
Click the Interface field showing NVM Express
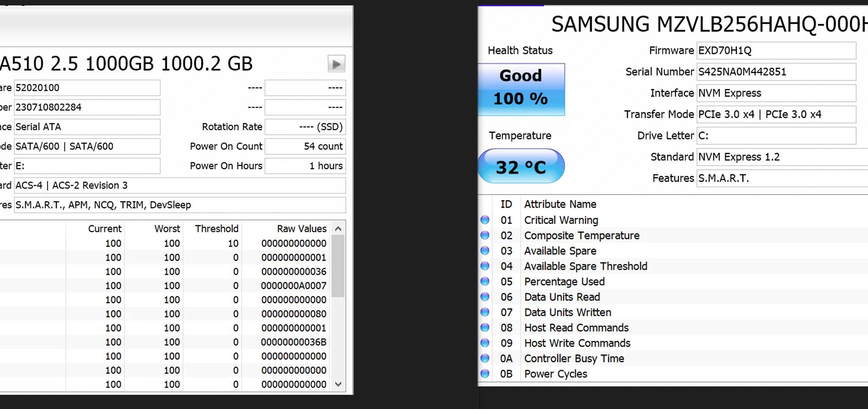click(x=776, y=93)
